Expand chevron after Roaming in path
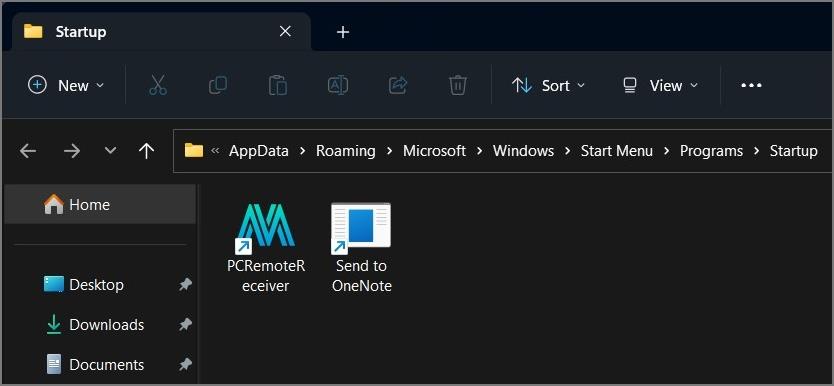834x386 pixels. coord(389,151)
